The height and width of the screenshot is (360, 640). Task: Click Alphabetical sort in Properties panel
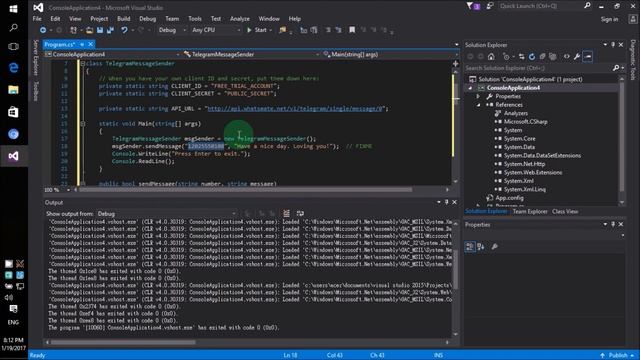point(481,247)
